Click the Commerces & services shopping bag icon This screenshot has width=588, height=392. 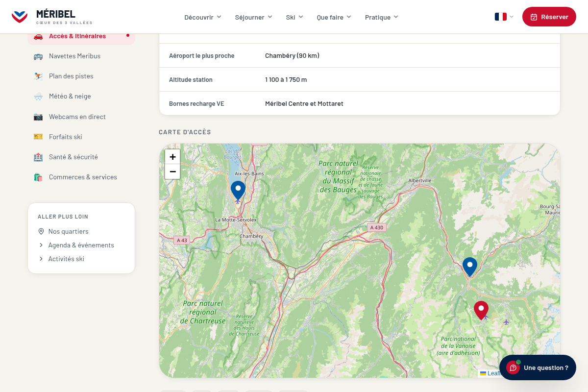click(x=38, y=177)
